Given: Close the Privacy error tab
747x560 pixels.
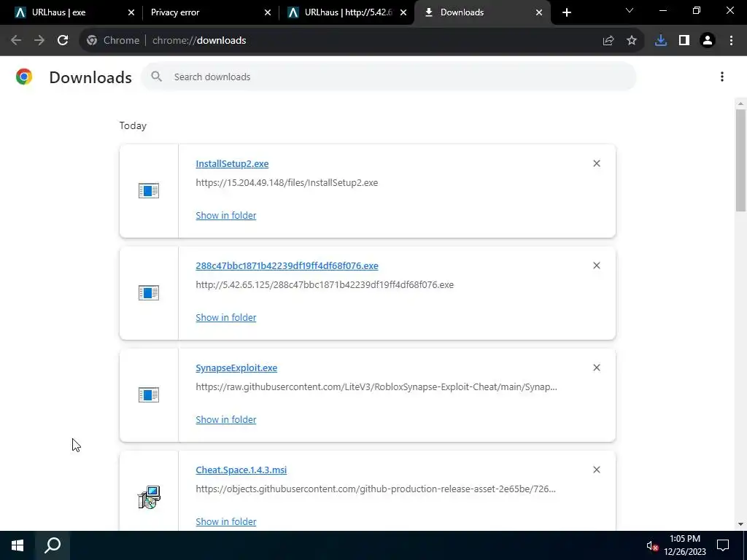Looking at the screenshot, I should [267, 12].
